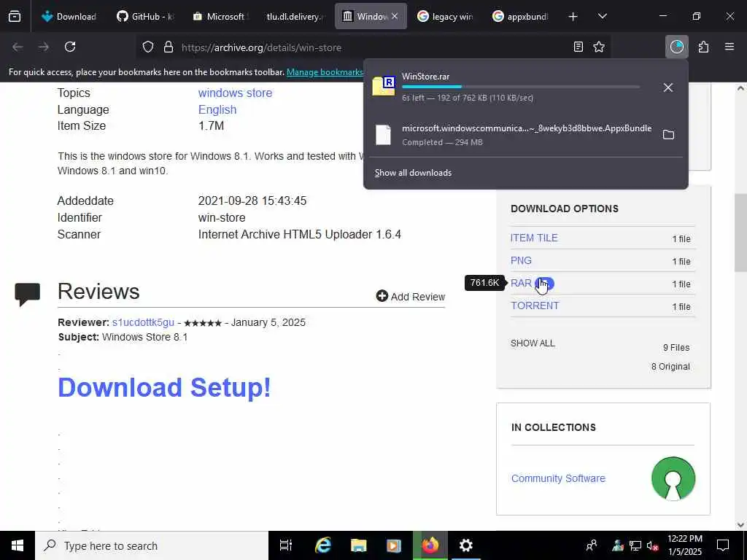Click Firefox taskbar icon
This screenshot has height=560, width=747.
coord(430,545)
